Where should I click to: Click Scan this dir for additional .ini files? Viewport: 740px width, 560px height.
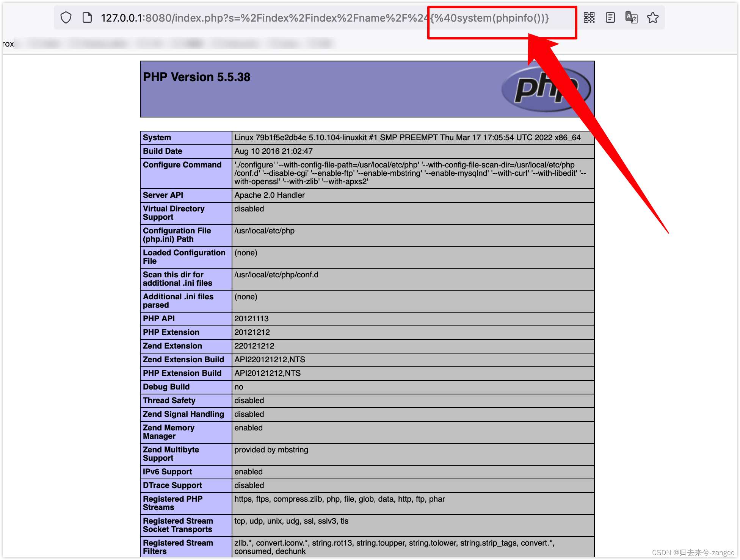click(177, 279)
